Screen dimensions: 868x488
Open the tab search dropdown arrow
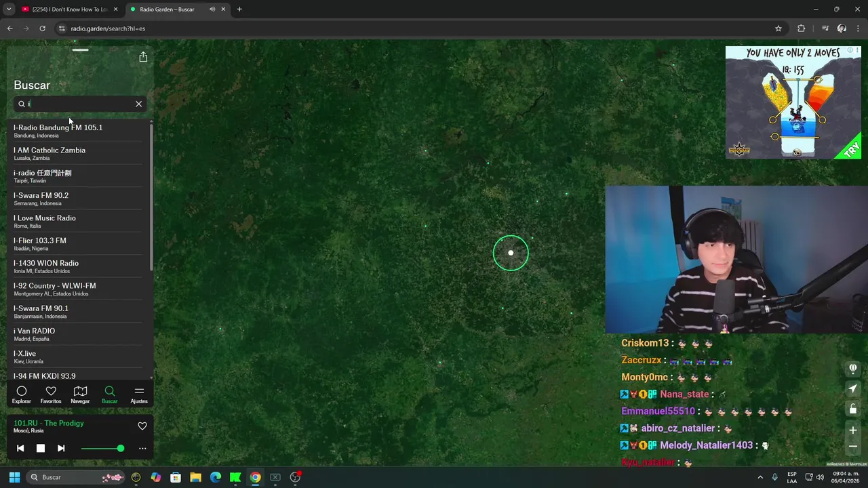pyautogui.click(x=9, y=9)
